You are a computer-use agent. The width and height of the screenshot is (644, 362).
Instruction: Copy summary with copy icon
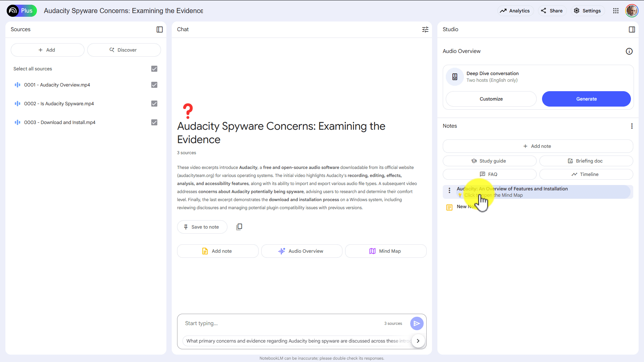(239, 227)
